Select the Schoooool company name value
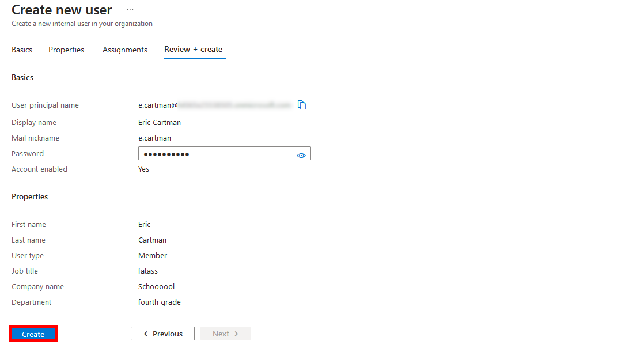Viewport: 644px width, 352px height. pos(156,286)
